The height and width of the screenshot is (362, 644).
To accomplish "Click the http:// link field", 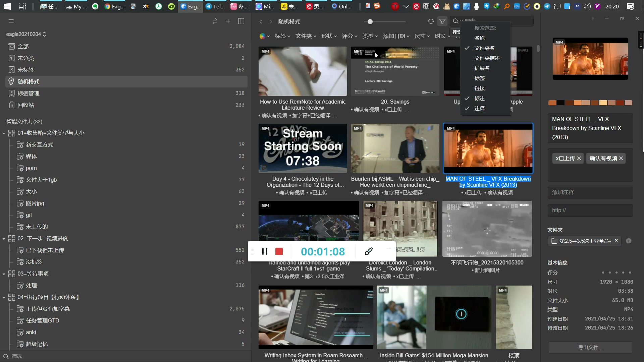I will click(x=590, y=210).
